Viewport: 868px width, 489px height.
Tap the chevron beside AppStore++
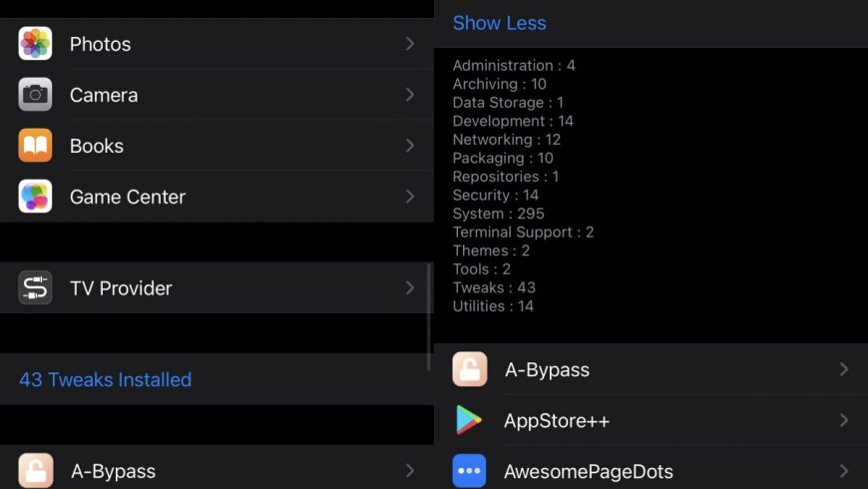[x=844, y=420]
